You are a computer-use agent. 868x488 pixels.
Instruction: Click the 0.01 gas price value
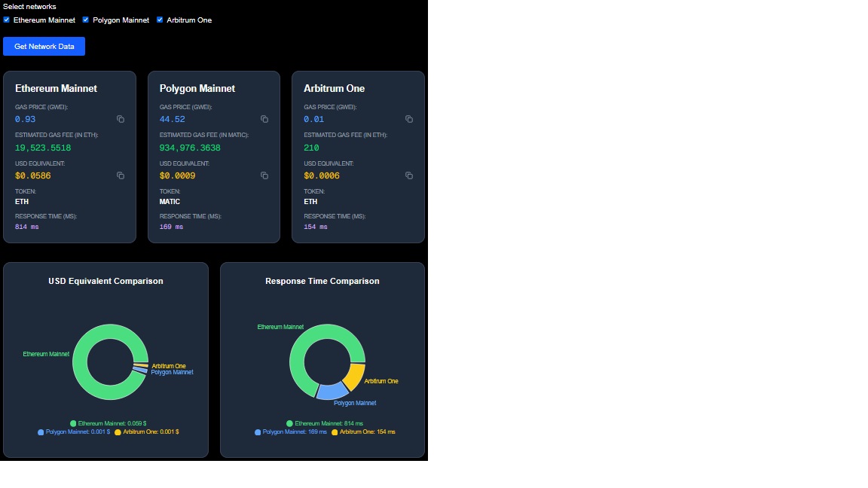point(314,120)
